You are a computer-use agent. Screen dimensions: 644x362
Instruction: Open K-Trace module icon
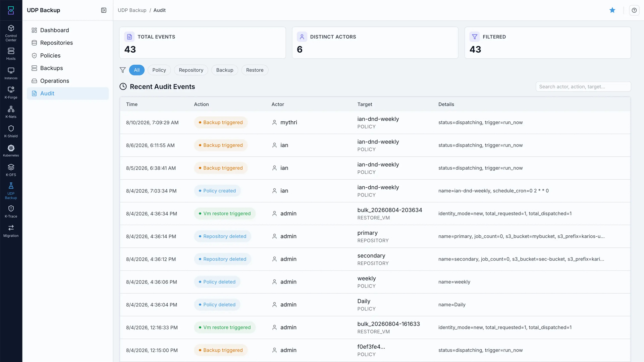[x=11, y=212]
